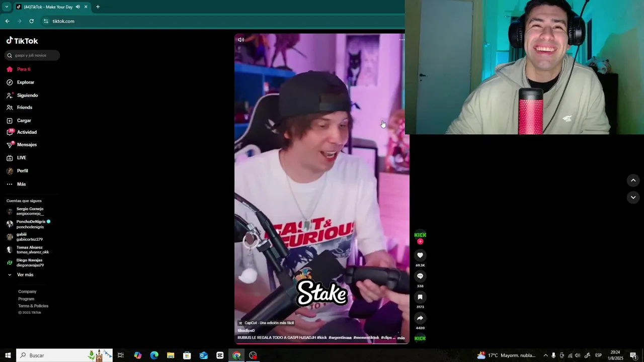Open a new browser tab
The image size is (644, 362).
tap(98, 7)
